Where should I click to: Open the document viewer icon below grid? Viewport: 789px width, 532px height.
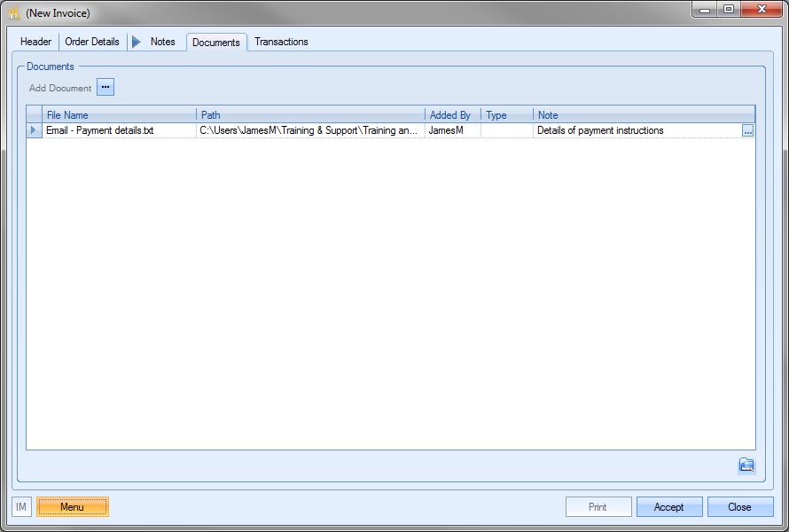point(746,465)
